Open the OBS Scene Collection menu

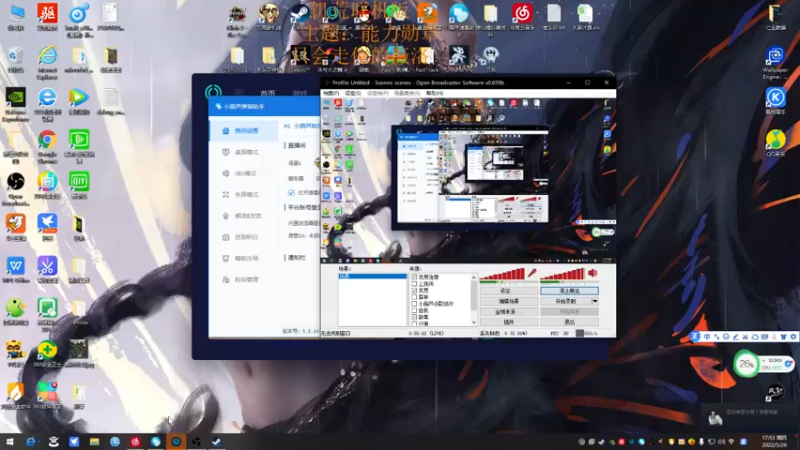(407, 93)
